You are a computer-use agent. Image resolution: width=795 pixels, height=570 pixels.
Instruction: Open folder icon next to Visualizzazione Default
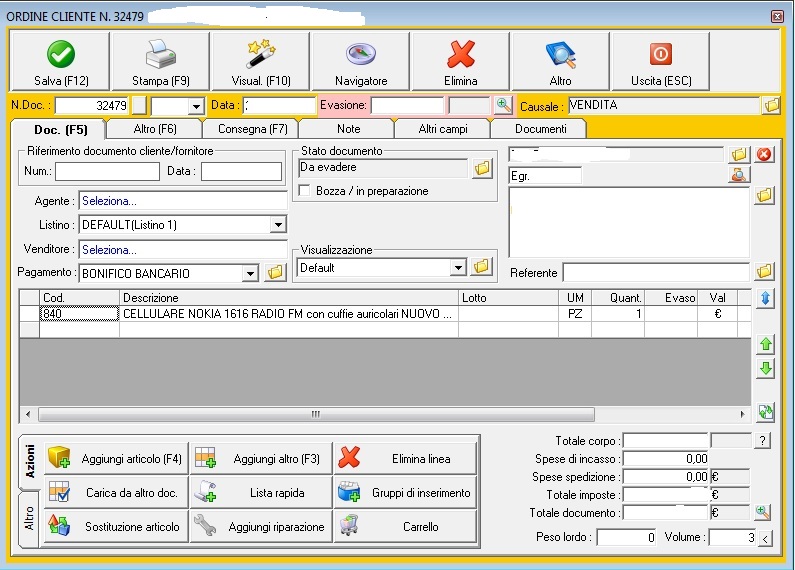(x=482, y=267)
